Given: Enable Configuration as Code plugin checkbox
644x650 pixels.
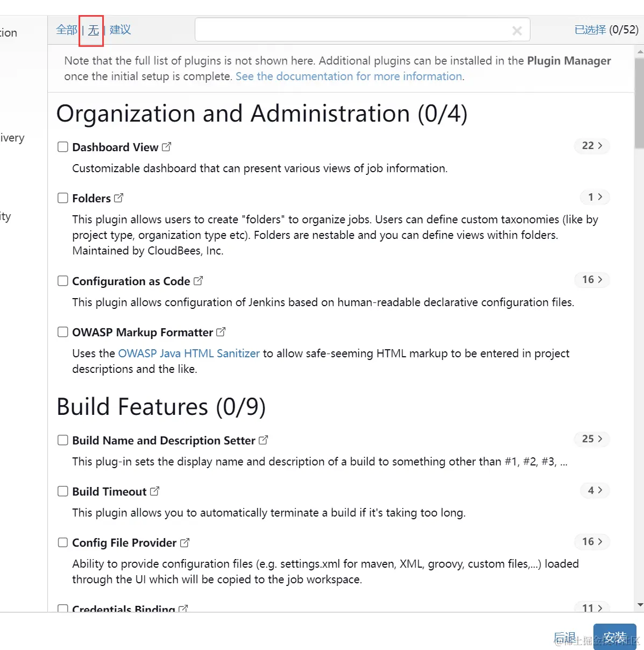Looking at the screenshot, I should click(63, 281).
